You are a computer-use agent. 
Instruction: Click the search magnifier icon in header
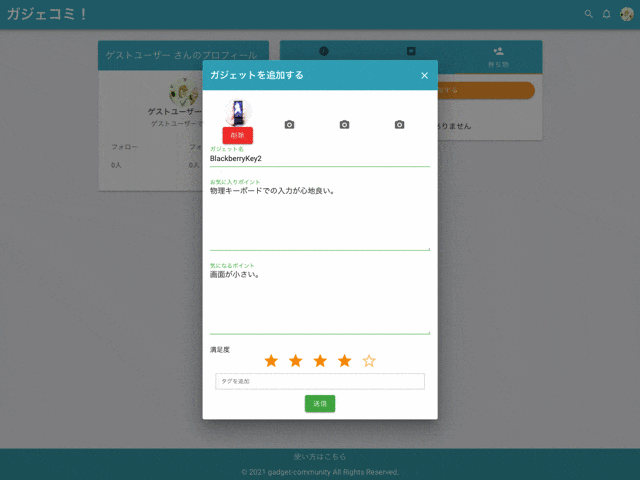tap(588, 14)
